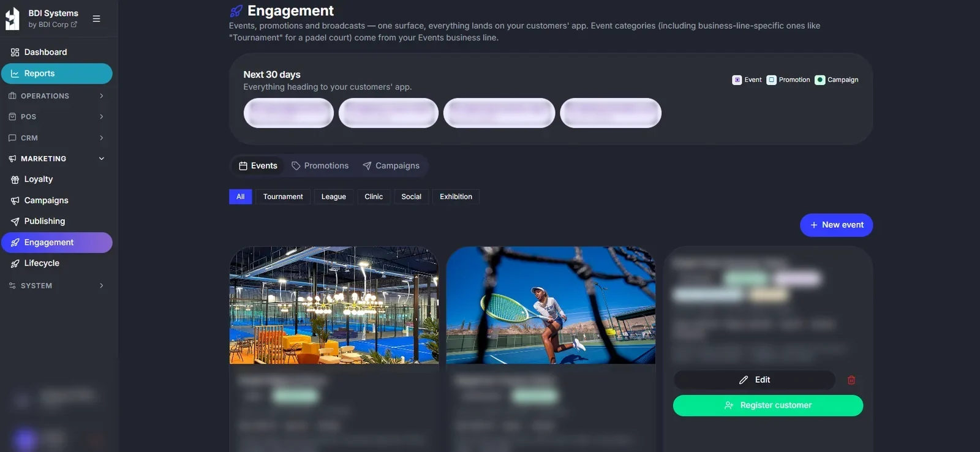Toggle the sidebar hamburger menu
The width and height of the screenshot is (980, 452).
coord(96,19)
